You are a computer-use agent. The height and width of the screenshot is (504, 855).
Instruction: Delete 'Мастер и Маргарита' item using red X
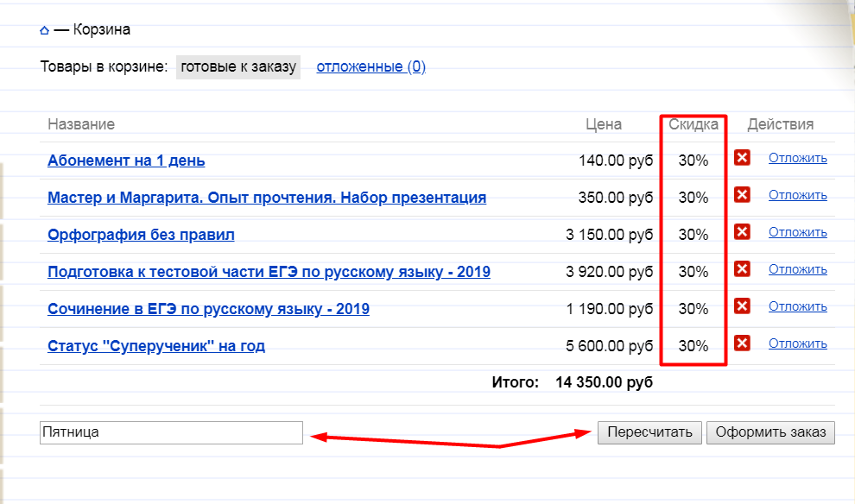pyautogui.click(x=742, y=195)
